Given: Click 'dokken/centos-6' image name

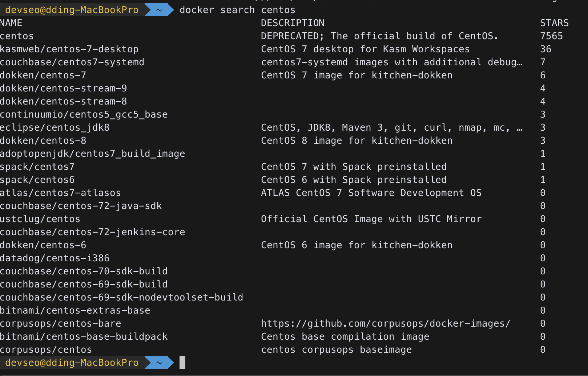Looking at the screenshot, I should coord(43,245).
